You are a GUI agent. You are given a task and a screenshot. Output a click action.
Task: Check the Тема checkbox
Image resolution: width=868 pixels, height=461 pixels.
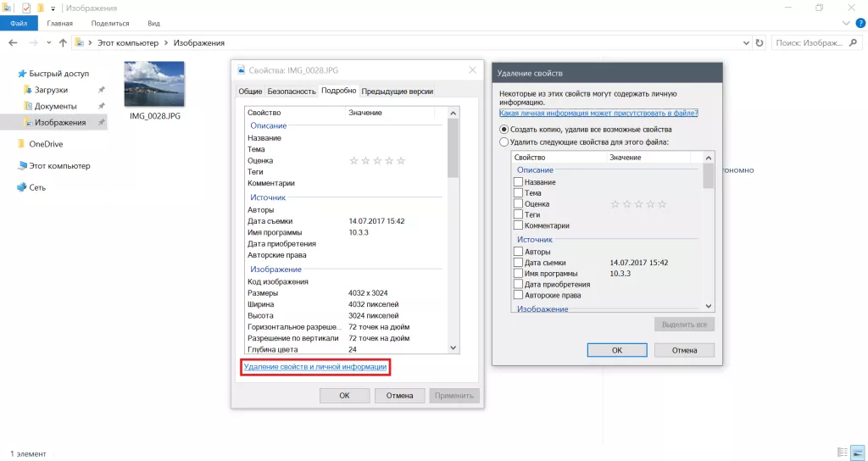[x=518, y=193]
